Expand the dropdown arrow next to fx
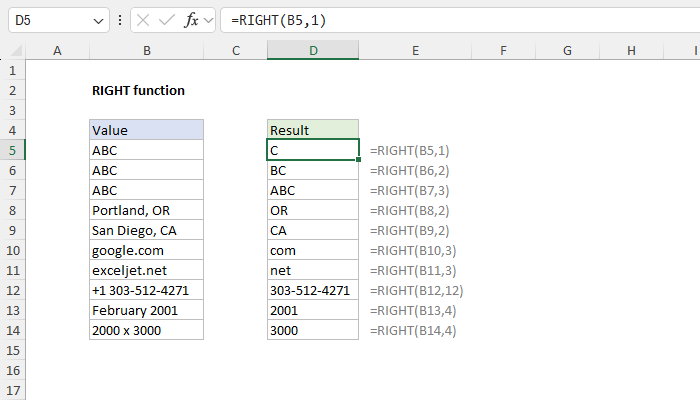The width and height of the screenshot is (700, 400). click(x=208, y=20)
